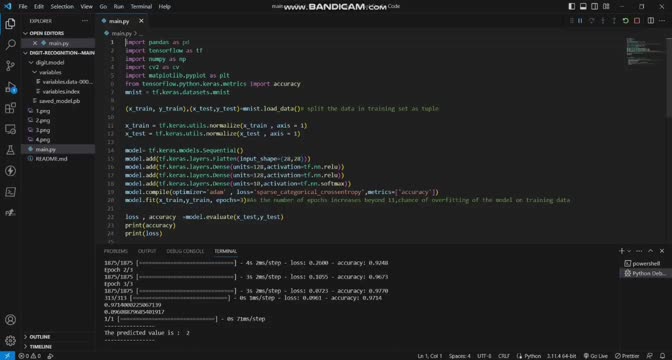Stop the debugger with red square
This screenshot has width=672, height=360.
point(637,21)
